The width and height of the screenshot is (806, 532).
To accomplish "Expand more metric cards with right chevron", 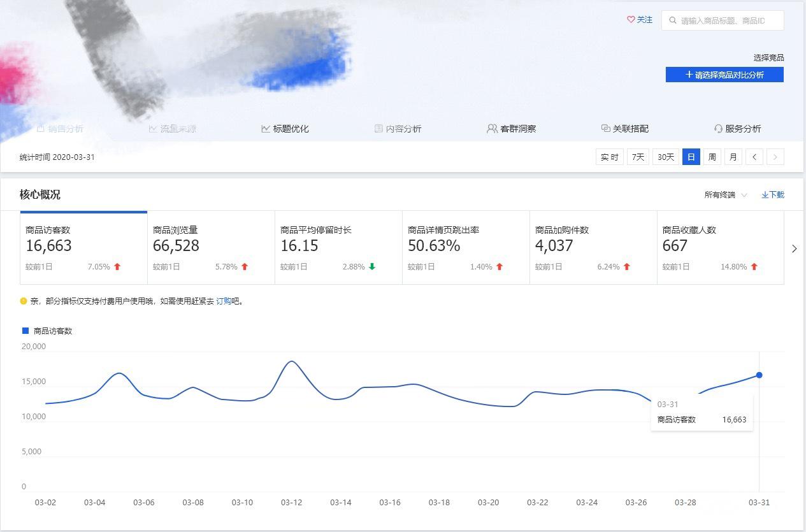I will tap(795, 249).
